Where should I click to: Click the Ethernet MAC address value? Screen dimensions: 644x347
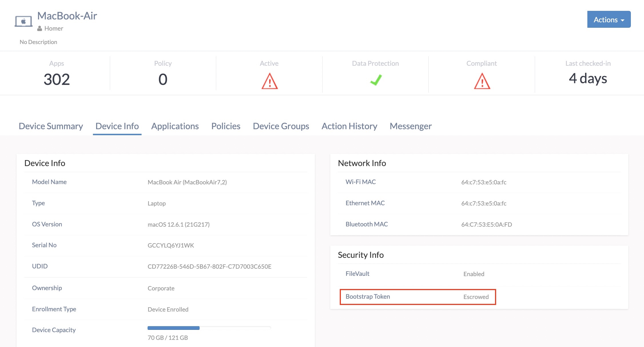tap(484, 204)
